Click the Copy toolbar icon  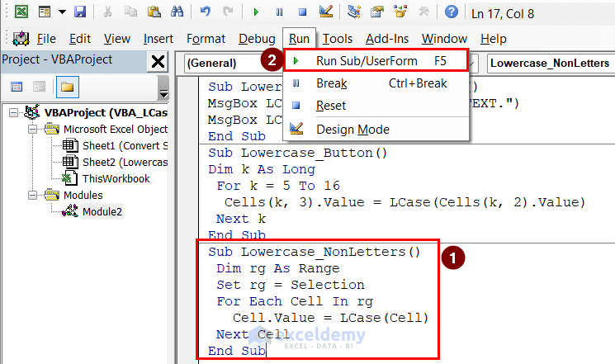(x=130, y=12)
